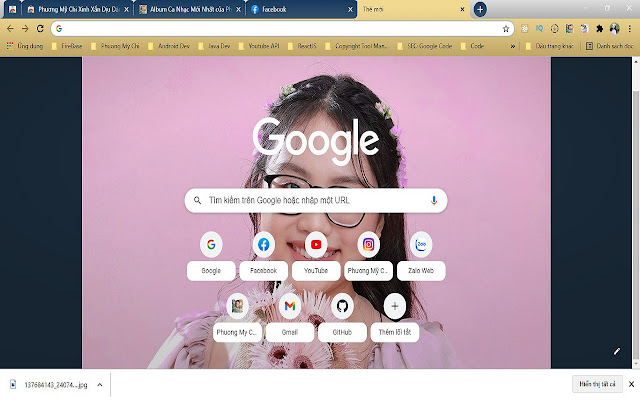The width and height of the screenshot is (640, 400).
Task: Click the magnifier icon in the search box
Action: [x=197, y=200]
